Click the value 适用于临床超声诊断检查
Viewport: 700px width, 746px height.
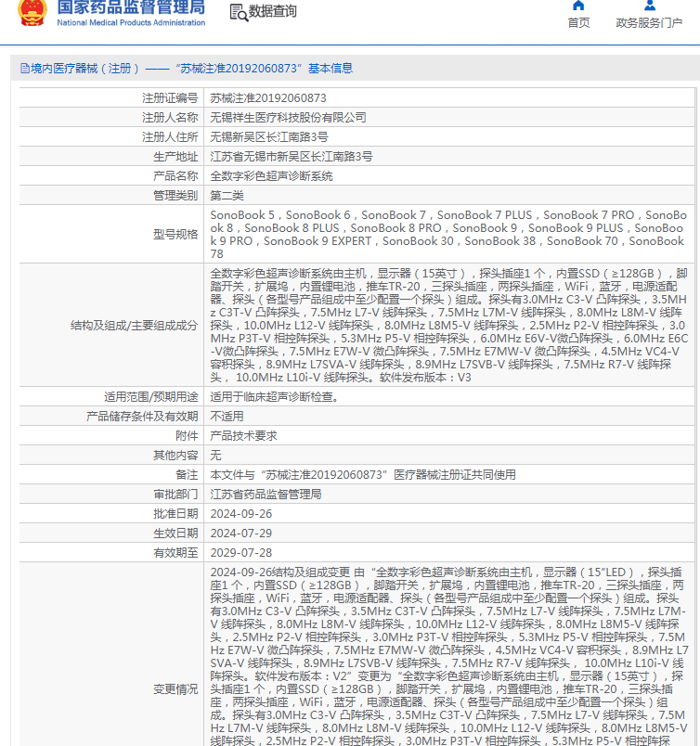274,397
